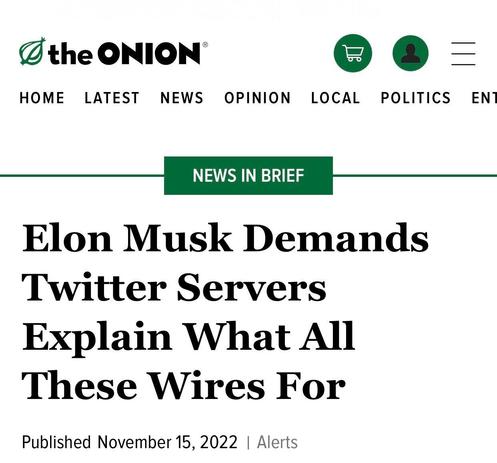Image resolution: width=497 pixels, height=463 pixels.
Task: Navigate to the LOCAL section
Action: pos(335,98)
